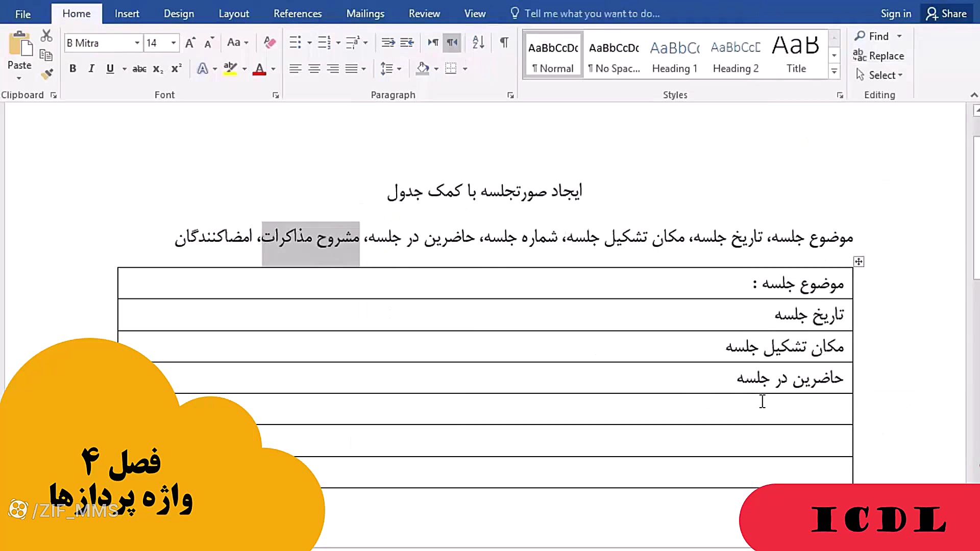Set left-to-right text direction
The width and height of the screenshot is (980, 551).
(433, 43)
